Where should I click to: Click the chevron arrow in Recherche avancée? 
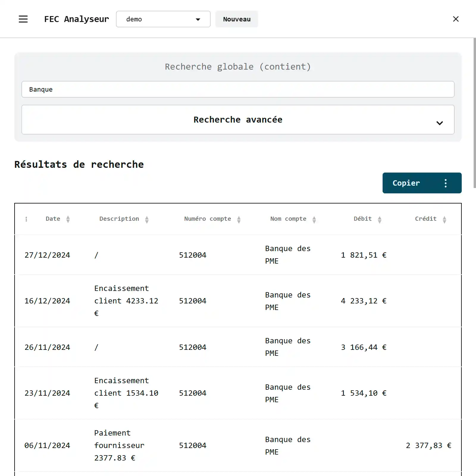(x=439, y=123)
